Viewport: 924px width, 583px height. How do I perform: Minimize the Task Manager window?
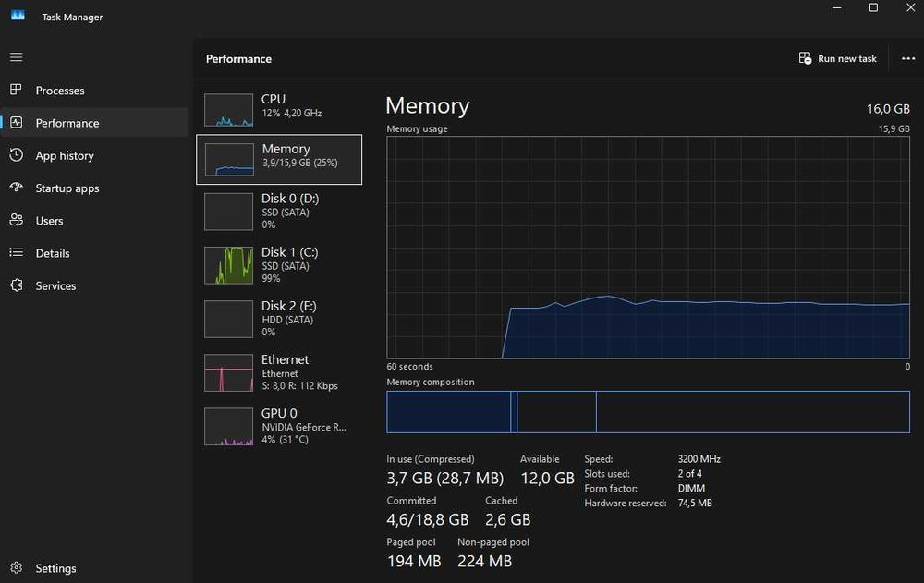[837, 7]
